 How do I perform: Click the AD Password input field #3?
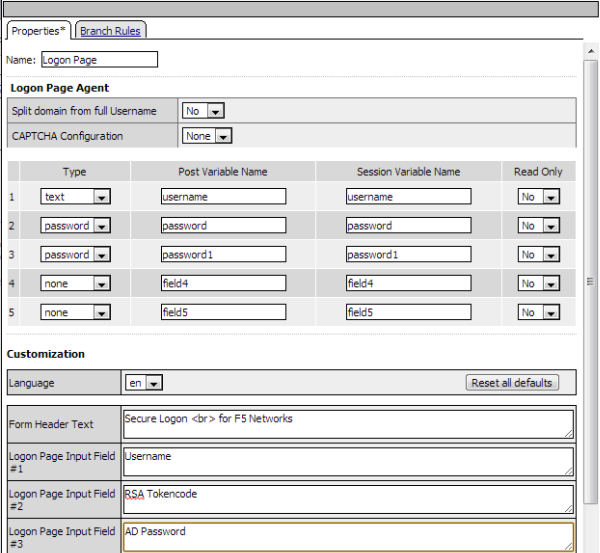[x=347, y=537]
